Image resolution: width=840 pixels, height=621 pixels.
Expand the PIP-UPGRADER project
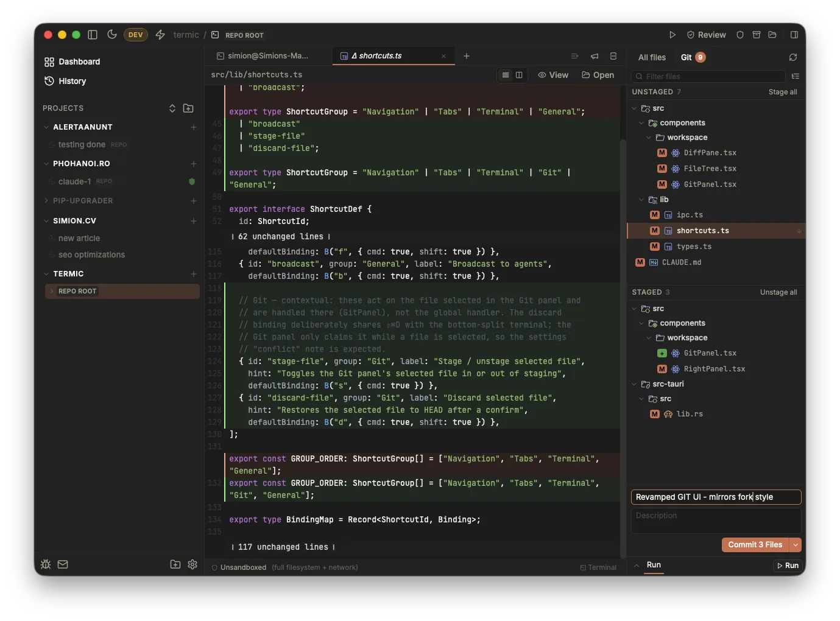[46, 200]
